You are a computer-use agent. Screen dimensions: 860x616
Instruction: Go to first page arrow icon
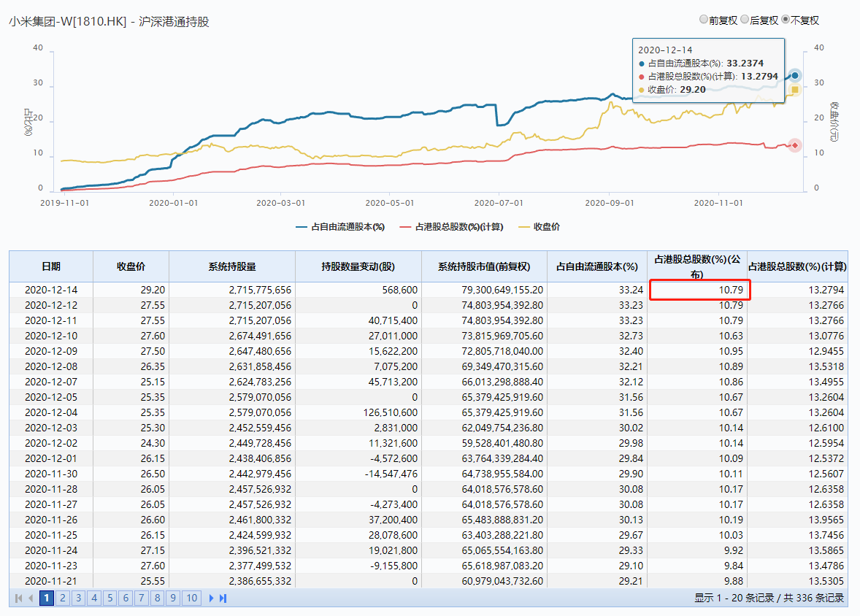click(x=19, y=598)
